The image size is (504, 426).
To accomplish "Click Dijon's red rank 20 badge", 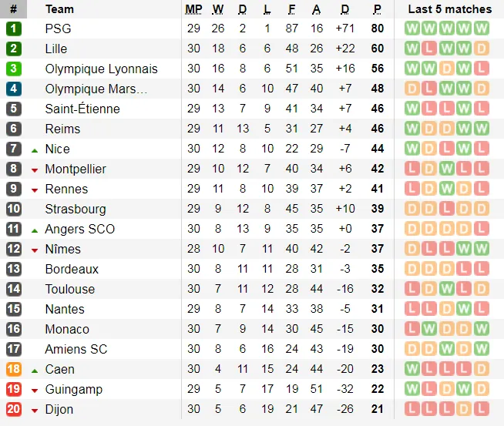I will 13,409.
